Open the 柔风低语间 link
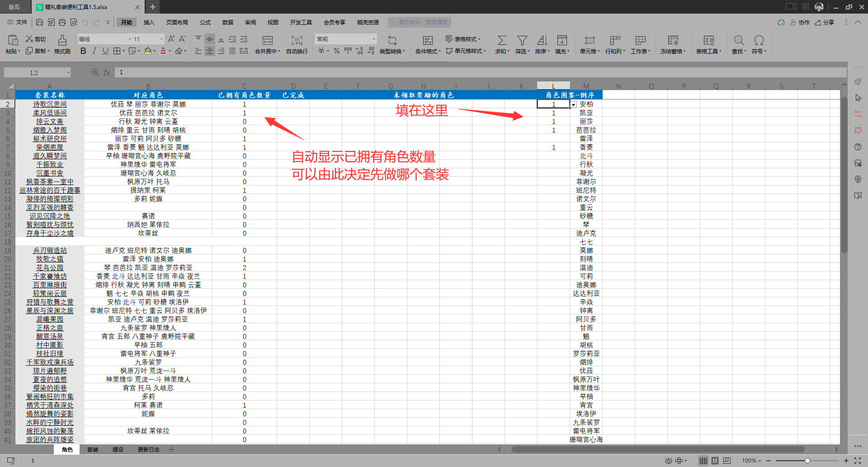This screenshot has width=868, height=467. 50,113
